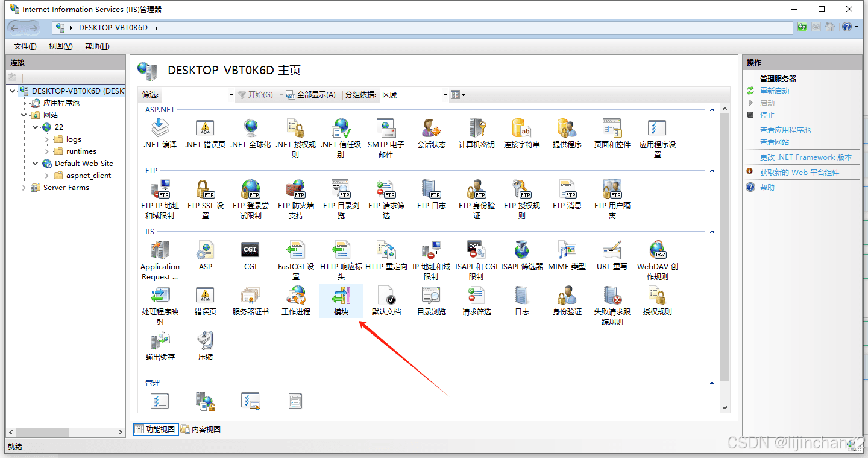
Task: Switch to 功能视图 tab
Action: [155, 430]
